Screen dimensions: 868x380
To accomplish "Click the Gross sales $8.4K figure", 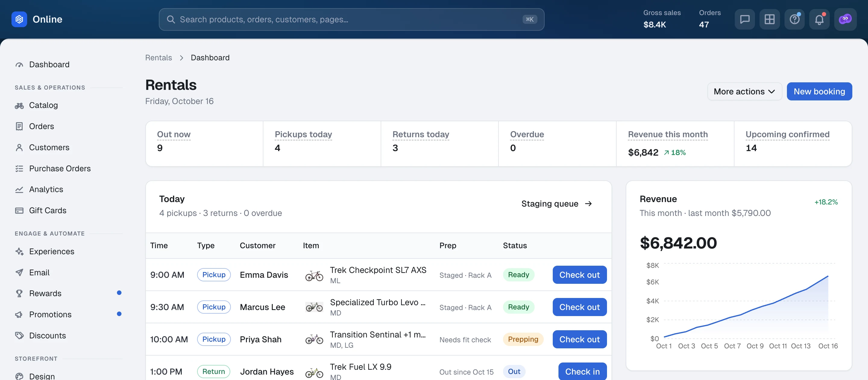I will click(654, 25).
